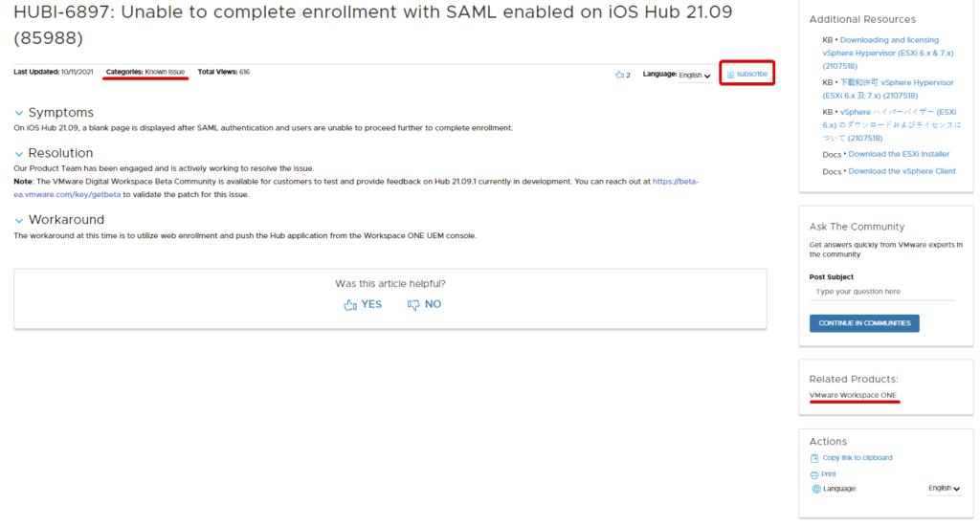Viewport: 980px width, 526px height.
Task: Click the Post Subject question field
Action: tap(882, 292)
